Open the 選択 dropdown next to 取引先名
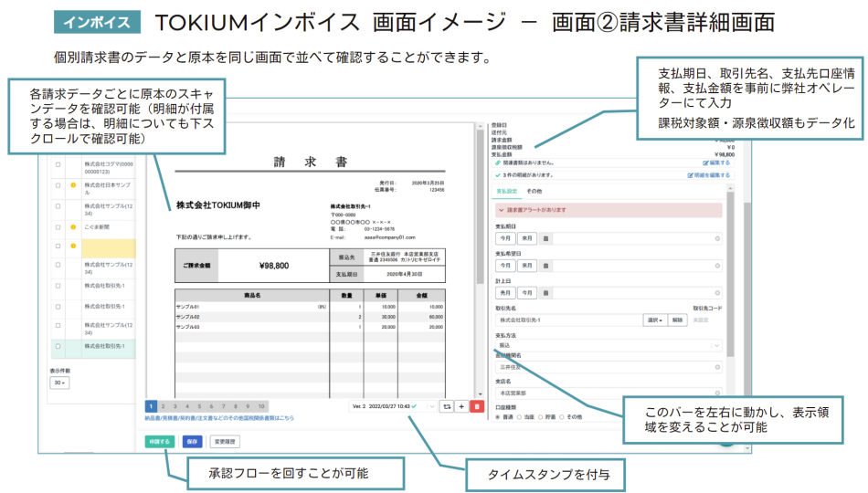 click(x=655, y=320)
